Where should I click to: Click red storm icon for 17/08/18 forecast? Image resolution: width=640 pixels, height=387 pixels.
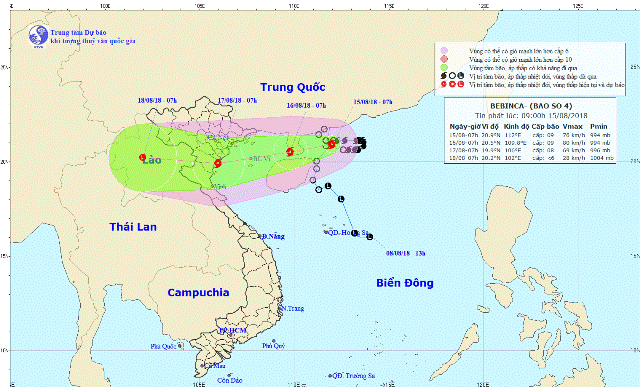click(218, 163)
